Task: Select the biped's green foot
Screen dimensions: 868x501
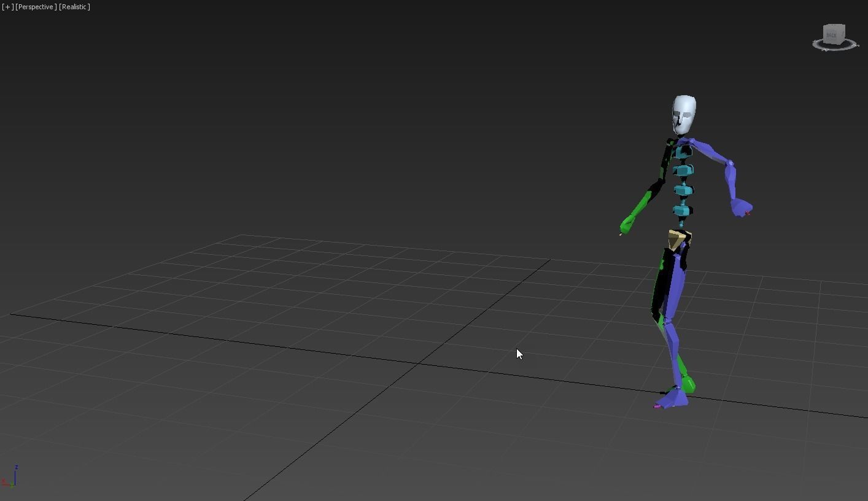Action: click(688, 384)
